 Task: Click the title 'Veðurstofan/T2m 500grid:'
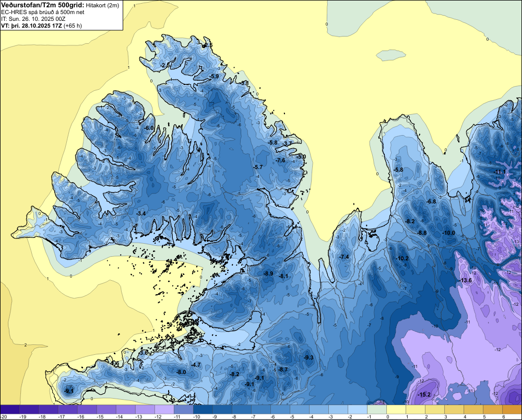pyautogui.click(x=43, y=5)
